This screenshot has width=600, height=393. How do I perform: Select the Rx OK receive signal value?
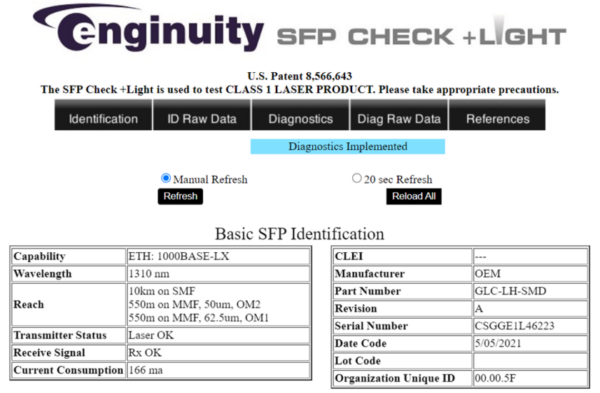point(145,353)
